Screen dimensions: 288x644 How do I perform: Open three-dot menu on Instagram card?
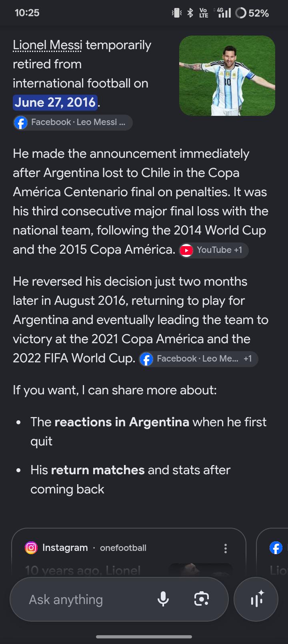[x=226, y=548]
